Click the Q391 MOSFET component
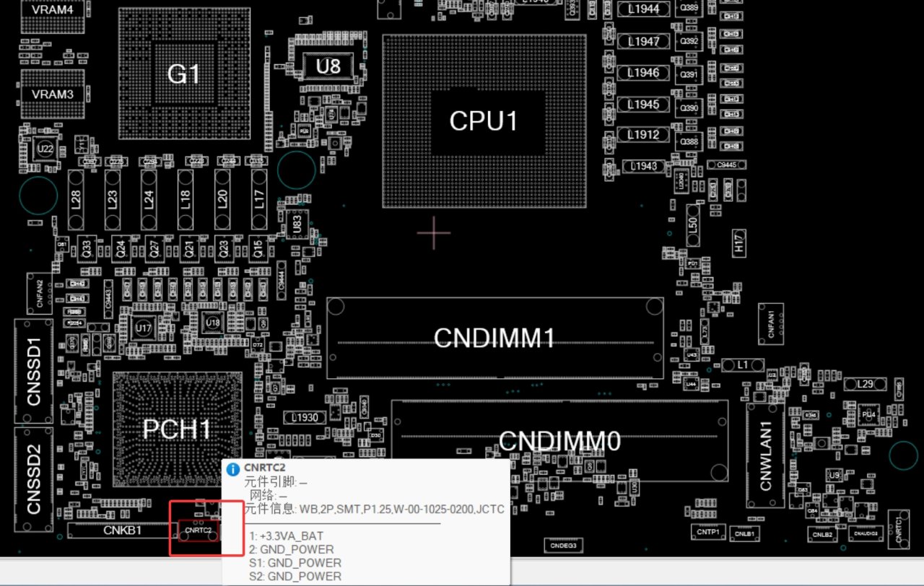 689,74
